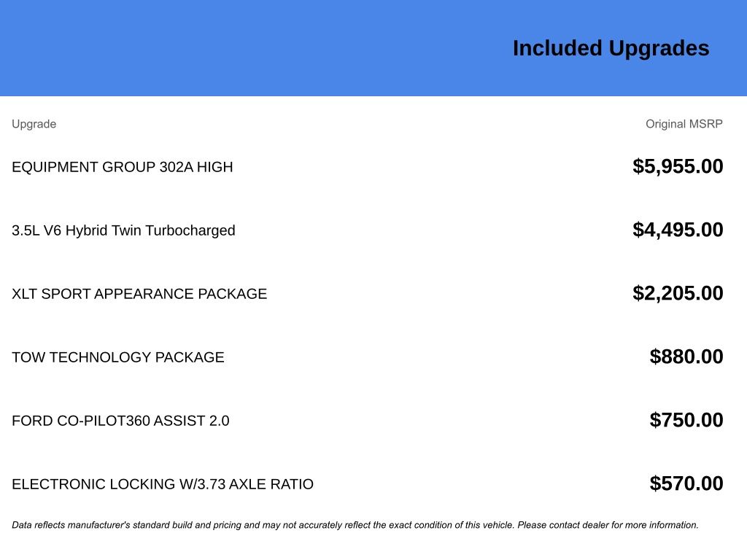The width and height of the screenshot is (747, 560).
Task: Select the 'TOW TECHNOLOGY PACKAGE' upgrade name
Action: coord(118,357)
